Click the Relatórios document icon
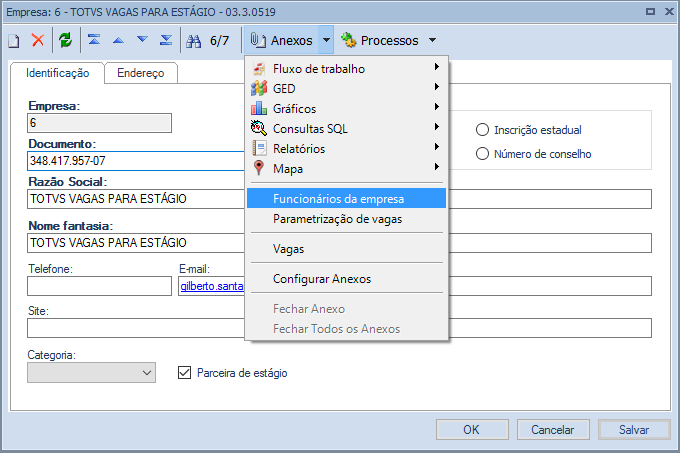680x453 pixels. coord(259,148)
